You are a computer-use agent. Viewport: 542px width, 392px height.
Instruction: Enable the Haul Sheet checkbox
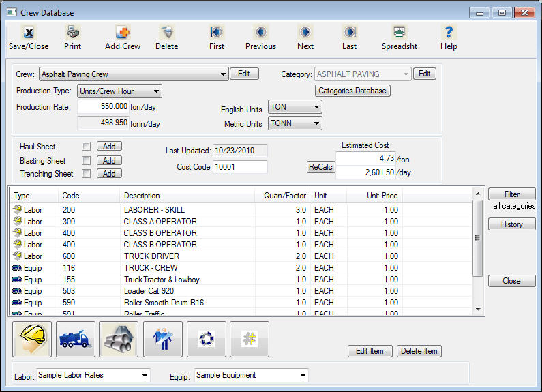tap(86, 146)
